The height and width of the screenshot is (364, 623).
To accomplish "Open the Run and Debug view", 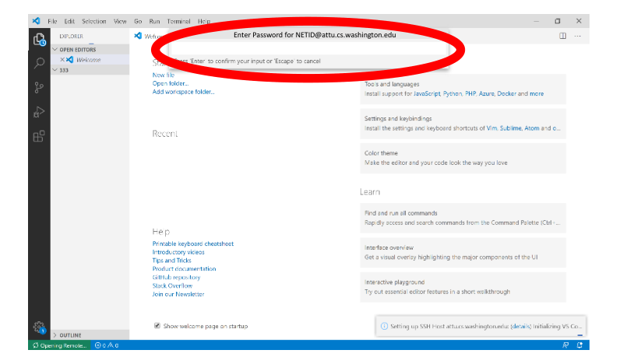I will 39,112.
